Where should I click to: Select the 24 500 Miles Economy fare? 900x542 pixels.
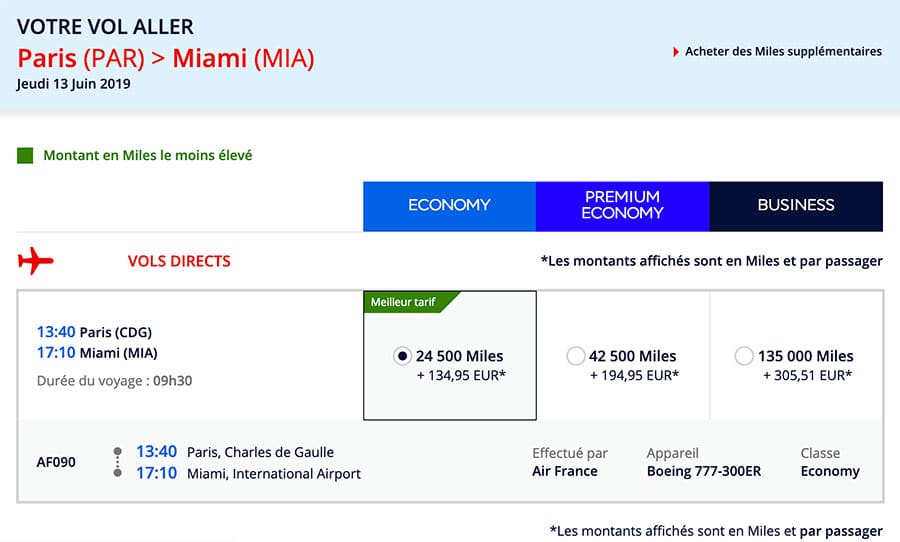tap(402, 355)
